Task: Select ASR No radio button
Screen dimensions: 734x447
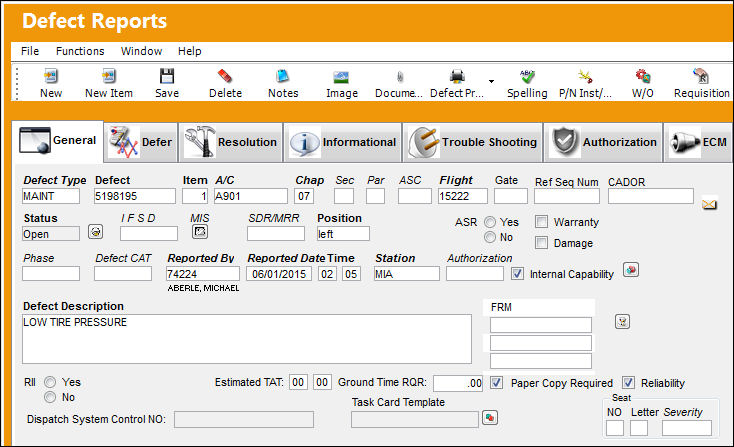Action: [x=490, y=237]
